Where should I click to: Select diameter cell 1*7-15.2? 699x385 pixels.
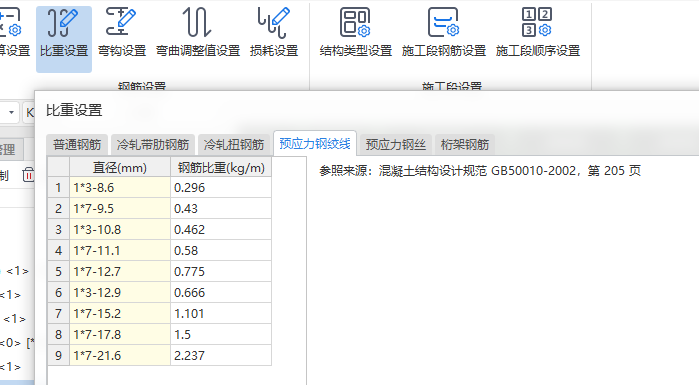tap(120, 313)
